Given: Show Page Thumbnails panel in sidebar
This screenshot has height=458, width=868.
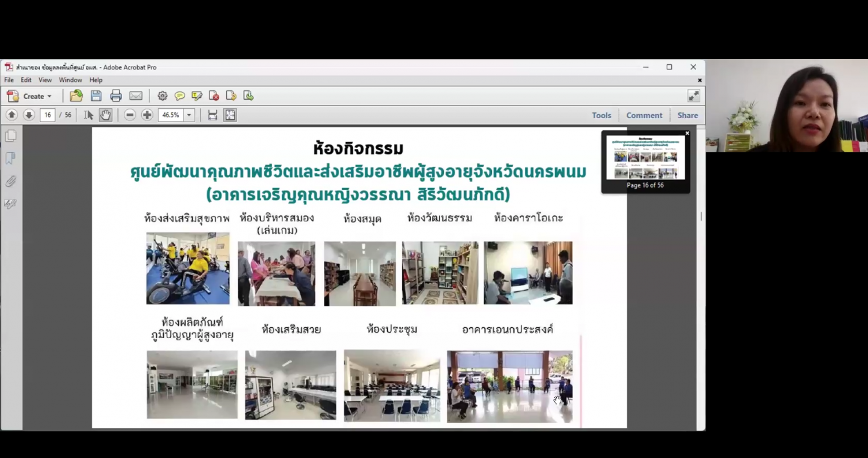Looking at the screenshot, I should (10, 136).
